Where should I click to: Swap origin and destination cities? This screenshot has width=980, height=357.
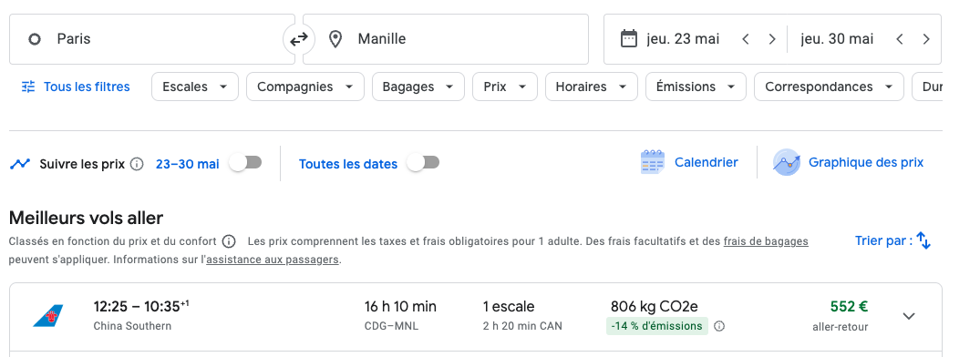pyautogui.click(x=299, y=39)
